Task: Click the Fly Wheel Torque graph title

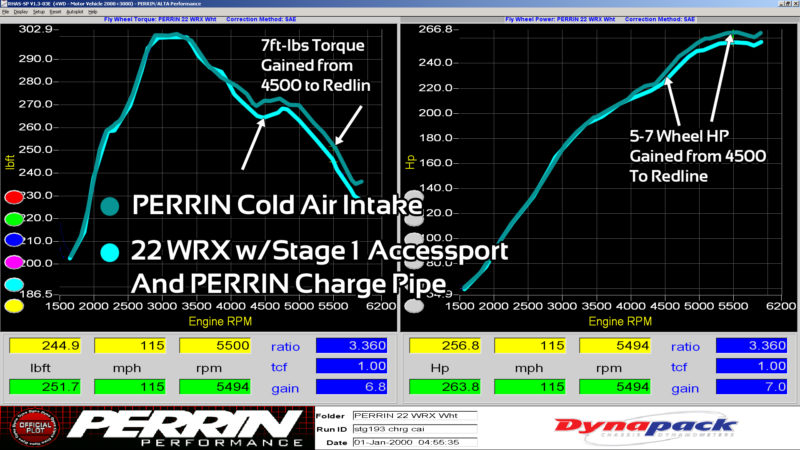Action: coord(160,19)
